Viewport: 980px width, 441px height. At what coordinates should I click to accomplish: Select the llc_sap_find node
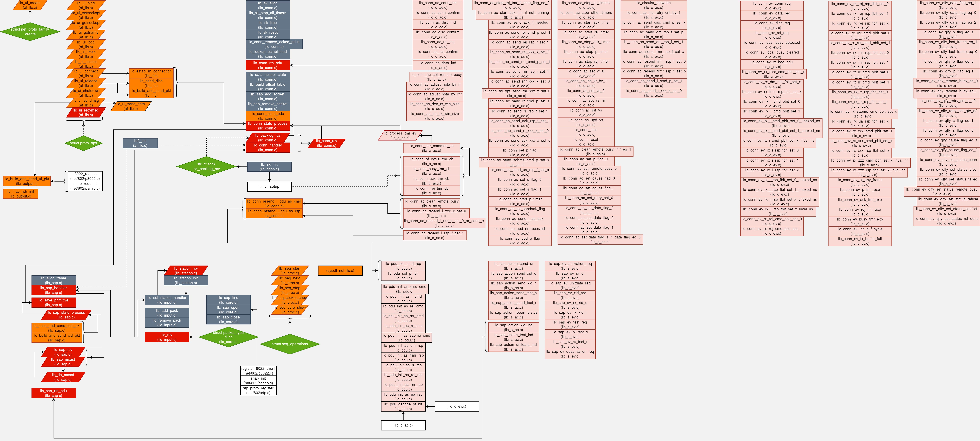pos(229,300)
